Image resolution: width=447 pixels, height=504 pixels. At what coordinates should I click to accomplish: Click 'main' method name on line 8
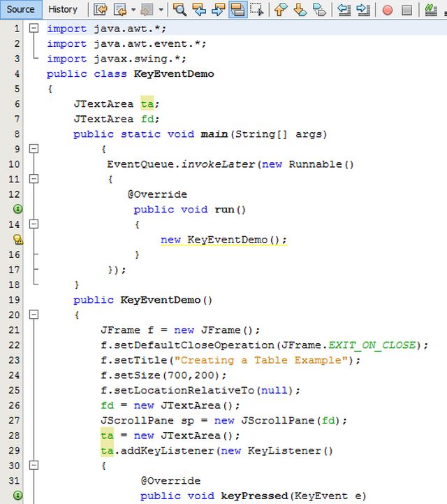[214, 134]
